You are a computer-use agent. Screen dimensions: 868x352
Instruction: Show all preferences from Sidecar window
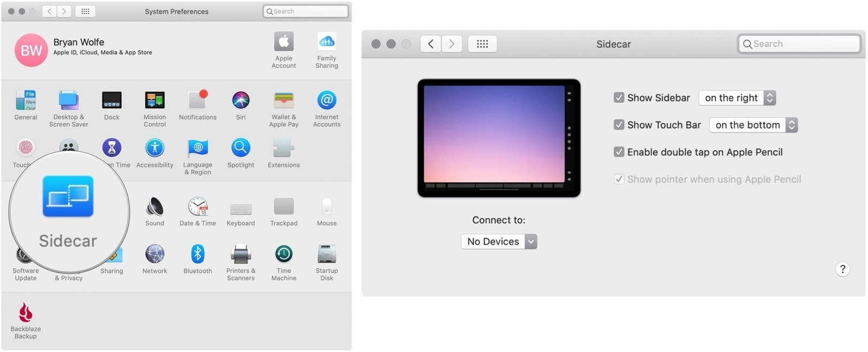pos(482,44)
